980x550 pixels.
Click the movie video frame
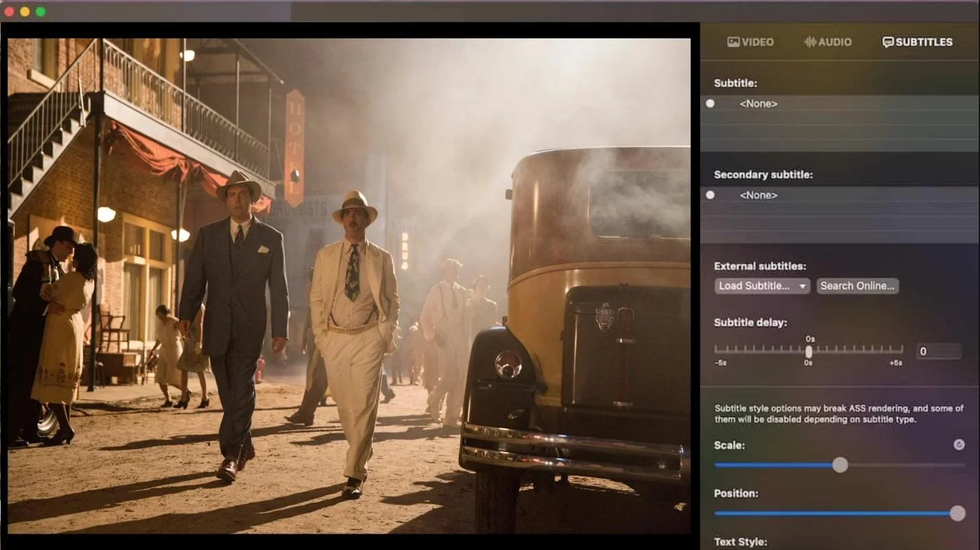pyautogui.click(x=349, y=285)
